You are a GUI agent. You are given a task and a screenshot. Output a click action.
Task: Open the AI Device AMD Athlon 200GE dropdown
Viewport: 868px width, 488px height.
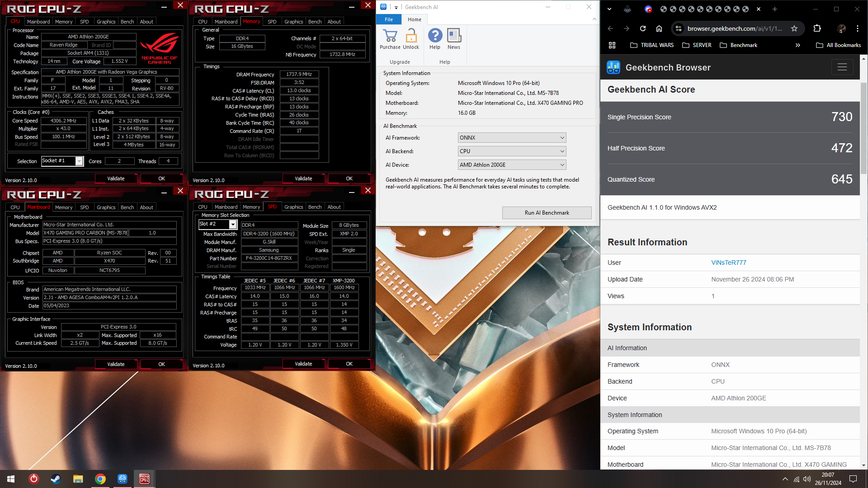[512, 165]
